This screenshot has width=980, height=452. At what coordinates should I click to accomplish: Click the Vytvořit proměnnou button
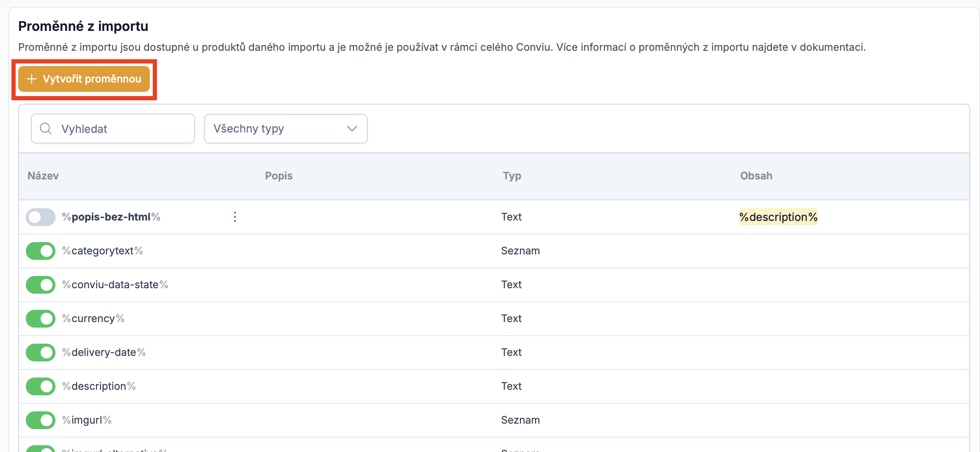pos(84,79)
